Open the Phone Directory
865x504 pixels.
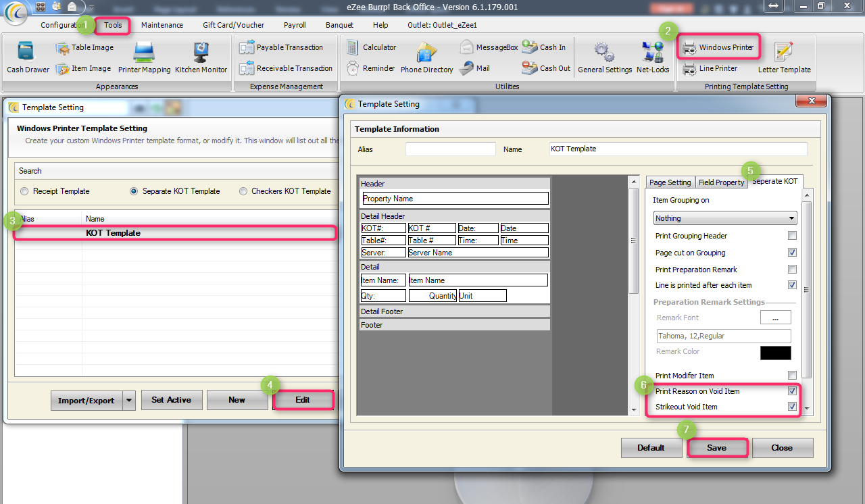(x=427, y=57)
